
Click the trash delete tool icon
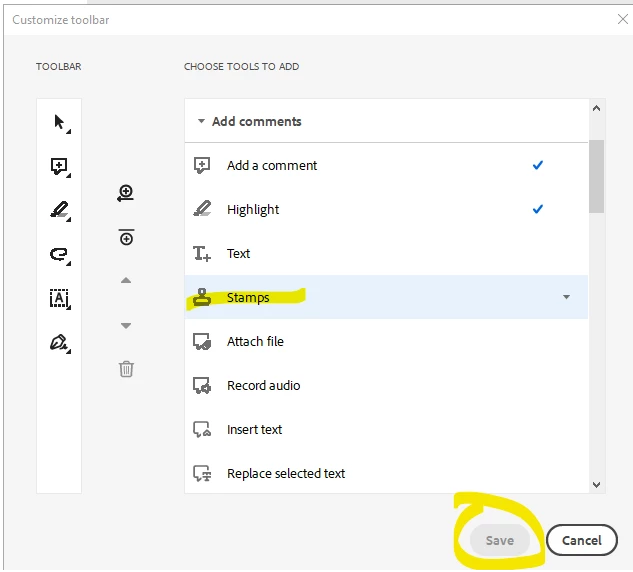[x=126, y=369]
